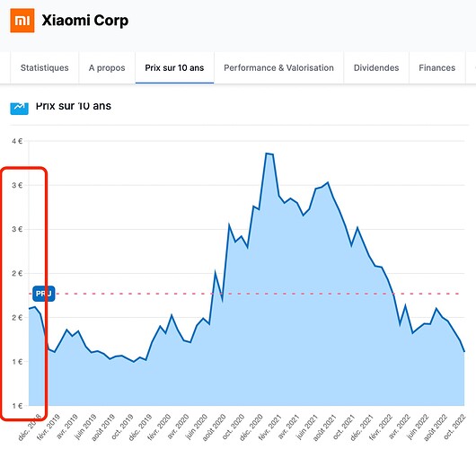
Task: Click the orange Xiaomi logo icon
Action: [22, 21]
